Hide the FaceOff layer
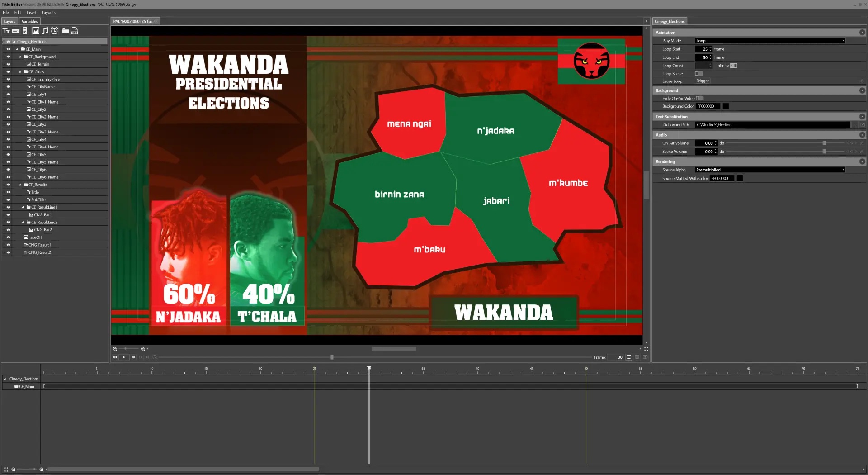This screenshot has height=475, width=868. (8, 237)
